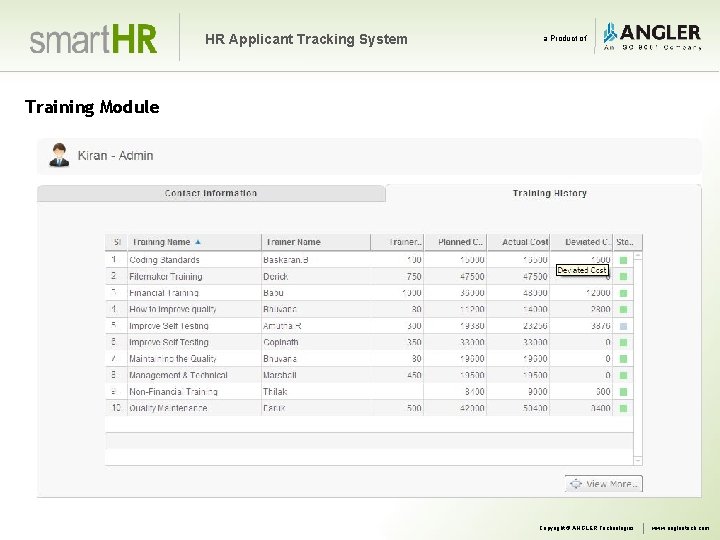Select the Quality Maintenance row
Screen dimensions: 720x540
click(x=369, y=408)
